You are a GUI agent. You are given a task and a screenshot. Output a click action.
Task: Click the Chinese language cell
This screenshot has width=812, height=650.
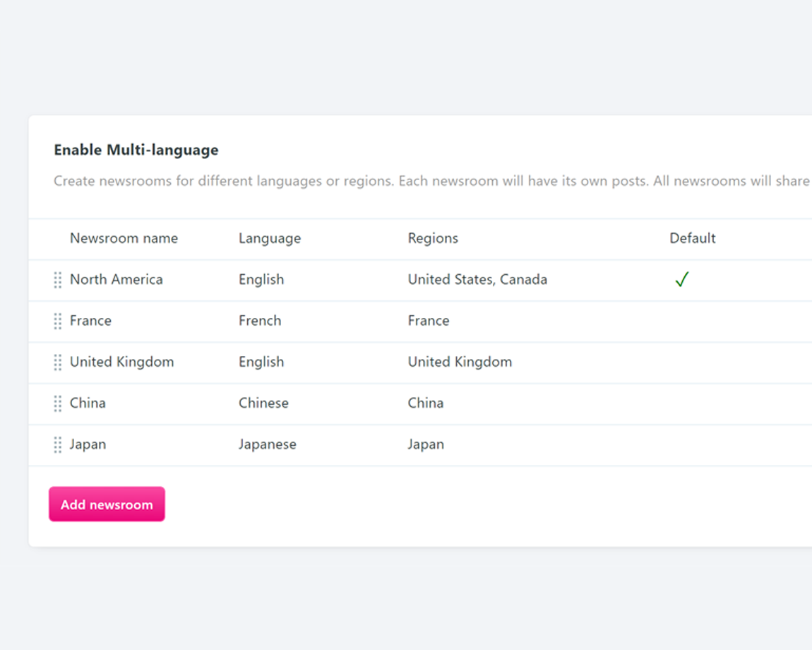coord(263,403)
